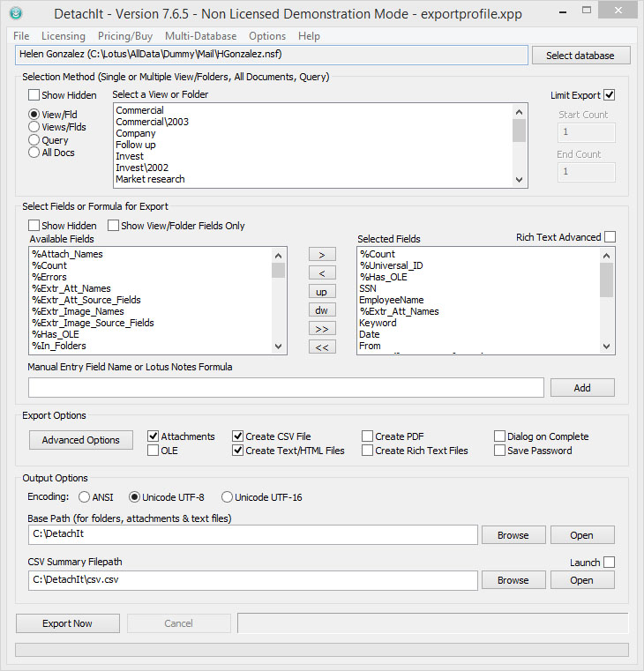Move selected field up
This screenshot has width=644, height=671.
[x=322, y=292]
